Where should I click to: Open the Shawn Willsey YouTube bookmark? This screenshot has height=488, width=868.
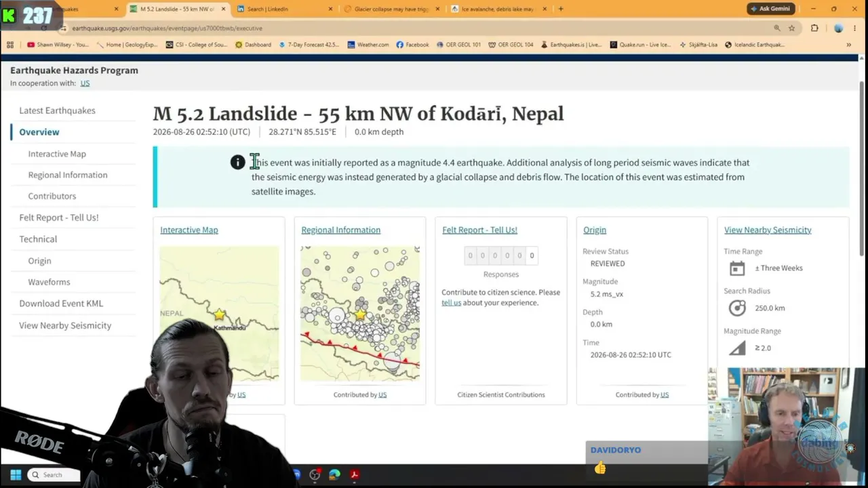click(x=58, y=45)
